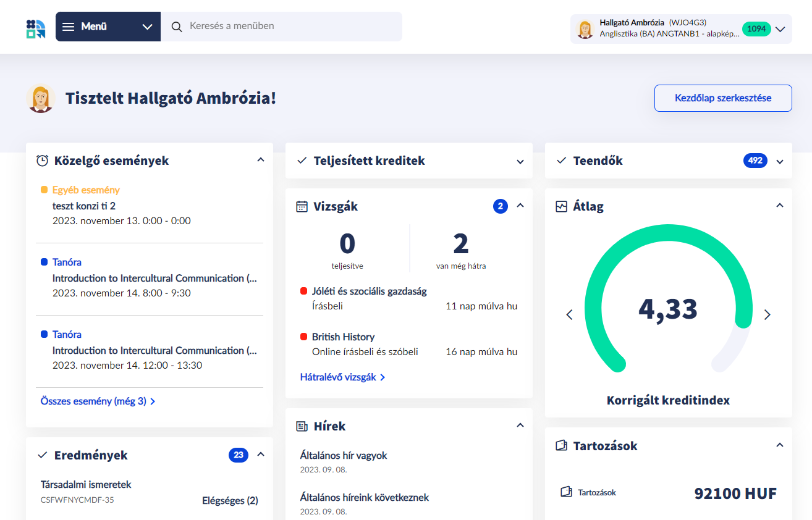The height and width of the screenshot is (520, 812).
Task: Open Összes esemény (még 3) link
Action: (x=98, y=401)
